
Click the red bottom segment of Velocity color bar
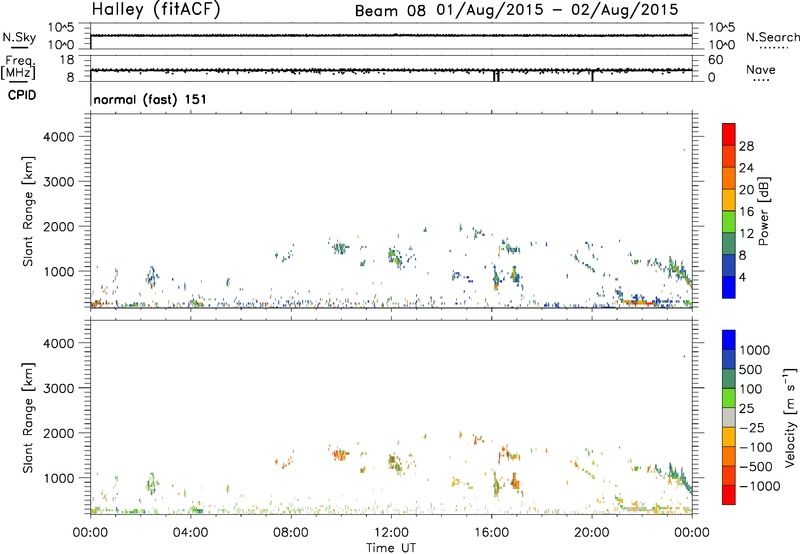coord(729,495)
